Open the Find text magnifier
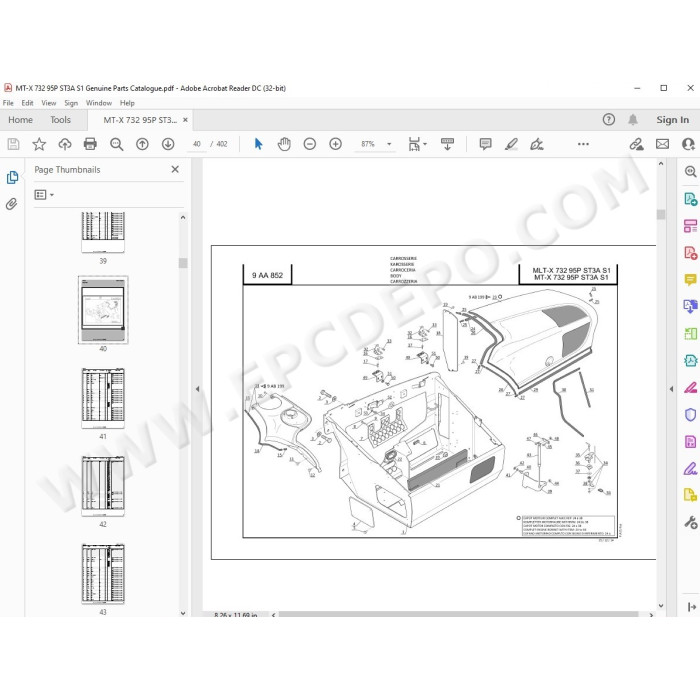Image resolution: width=700 pixels, height=700 pixels. coord(117,144)
